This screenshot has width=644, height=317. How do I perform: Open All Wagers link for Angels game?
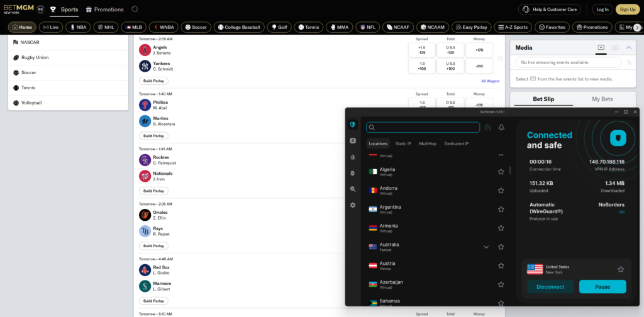click(x=491, y=81)
